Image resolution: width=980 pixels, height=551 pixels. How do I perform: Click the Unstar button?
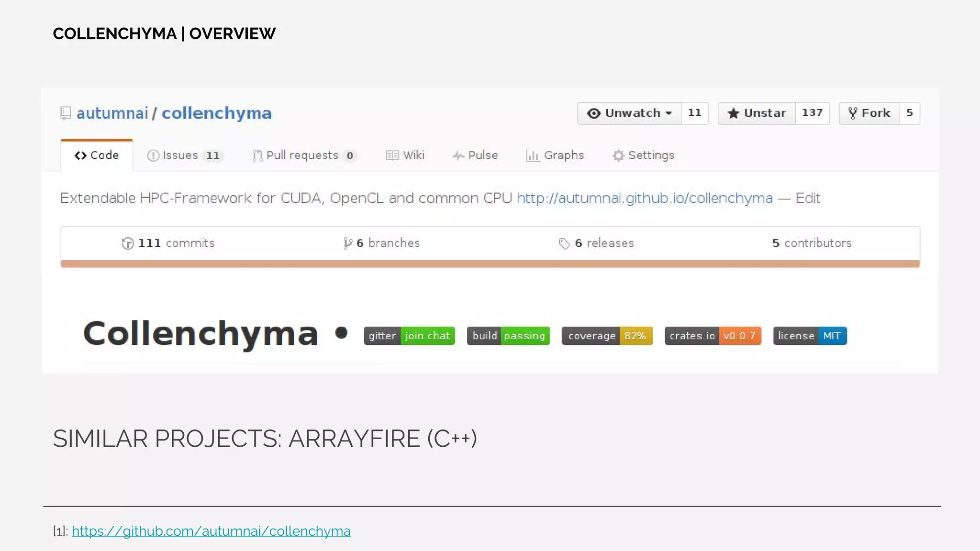[x=757, y=113]
